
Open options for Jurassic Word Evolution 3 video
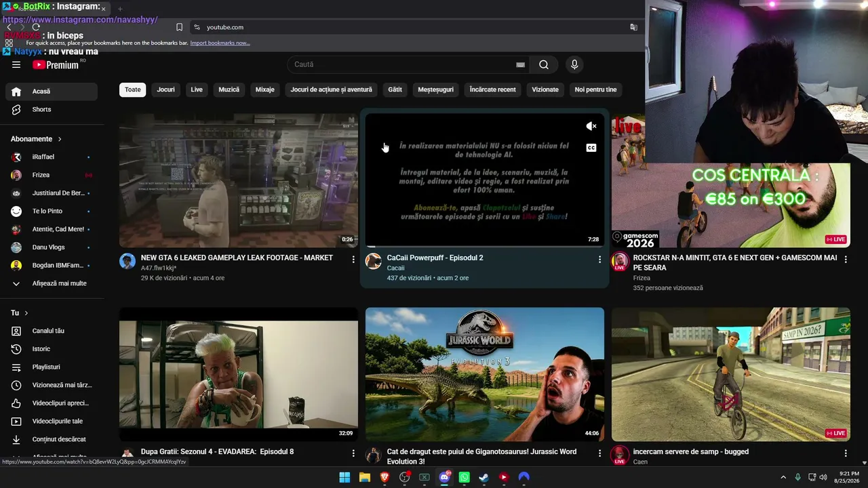(599, 453)
